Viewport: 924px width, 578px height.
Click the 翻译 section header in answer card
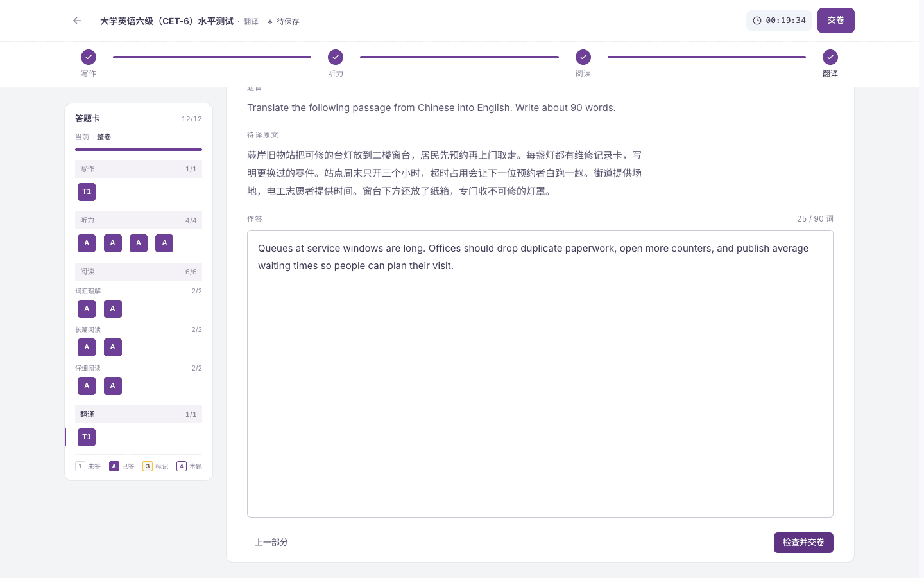(x=139, y=414)
